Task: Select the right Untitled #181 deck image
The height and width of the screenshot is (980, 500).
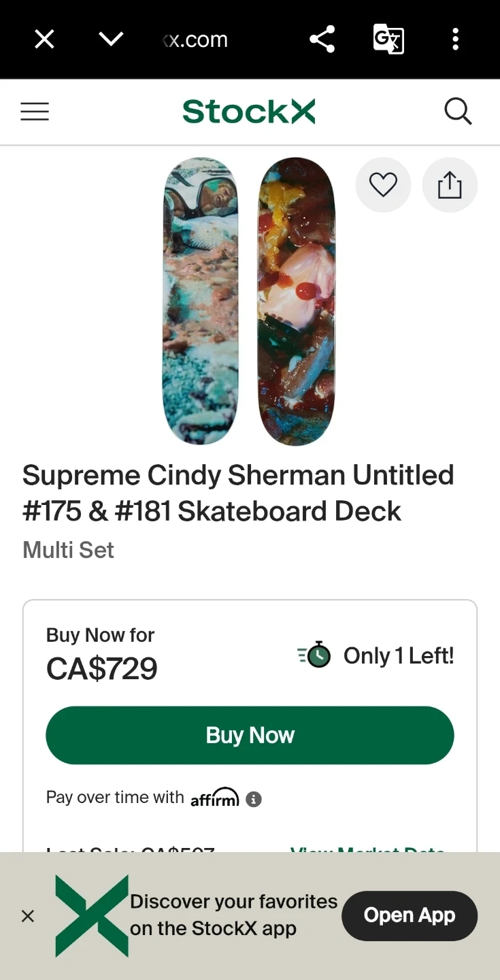Action: tap(297, 301)
